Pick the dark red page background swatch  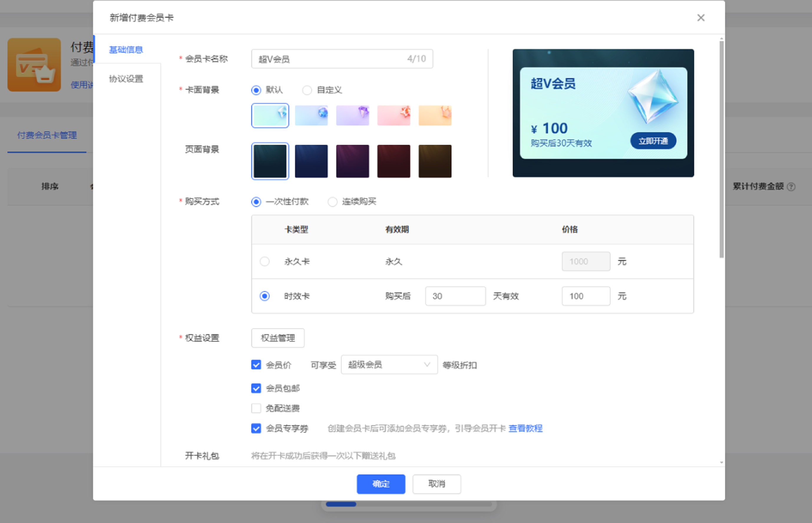pos(393,161)
